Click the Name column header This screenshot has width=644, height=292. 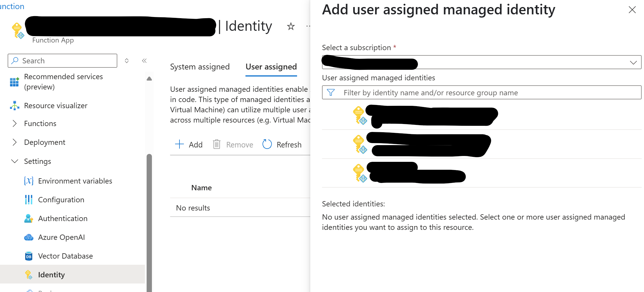[201, 188]
